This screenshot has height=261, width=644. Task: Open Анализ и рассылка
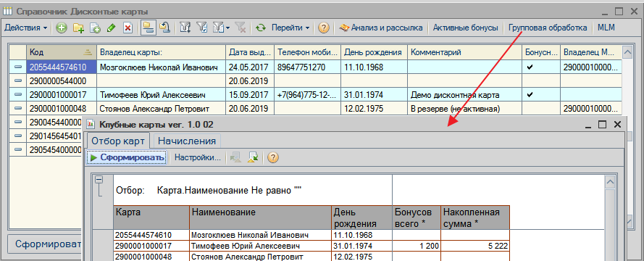pyautogui.click(x=381, y=28)
